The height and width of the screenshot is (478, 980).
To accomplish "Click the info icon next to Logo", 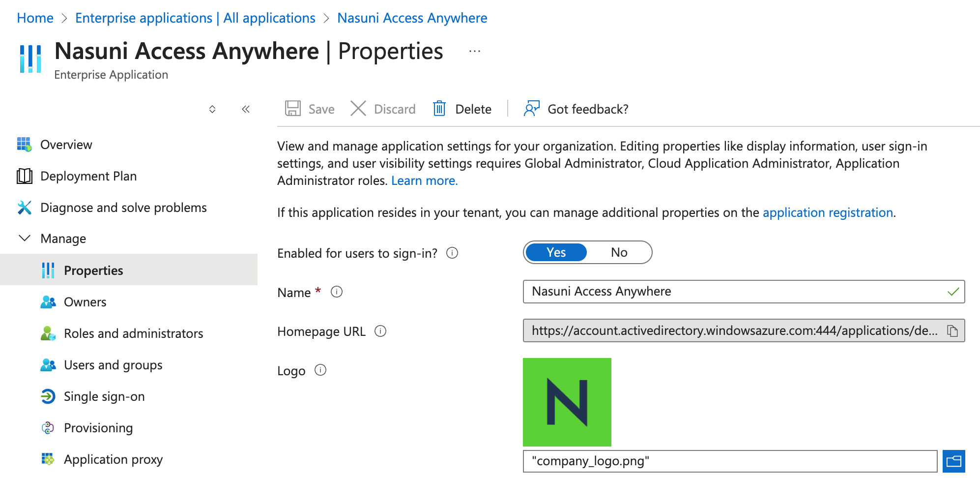I will [x=320, y=370].
